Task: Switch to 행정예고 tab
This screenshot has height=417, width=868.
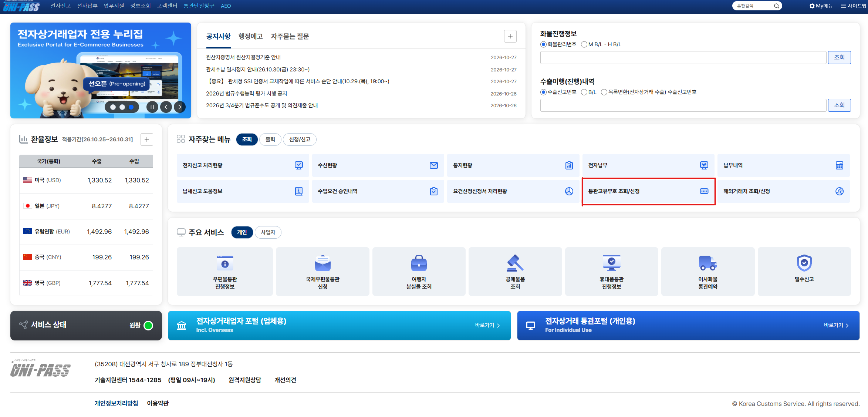Action: point(250,36)
